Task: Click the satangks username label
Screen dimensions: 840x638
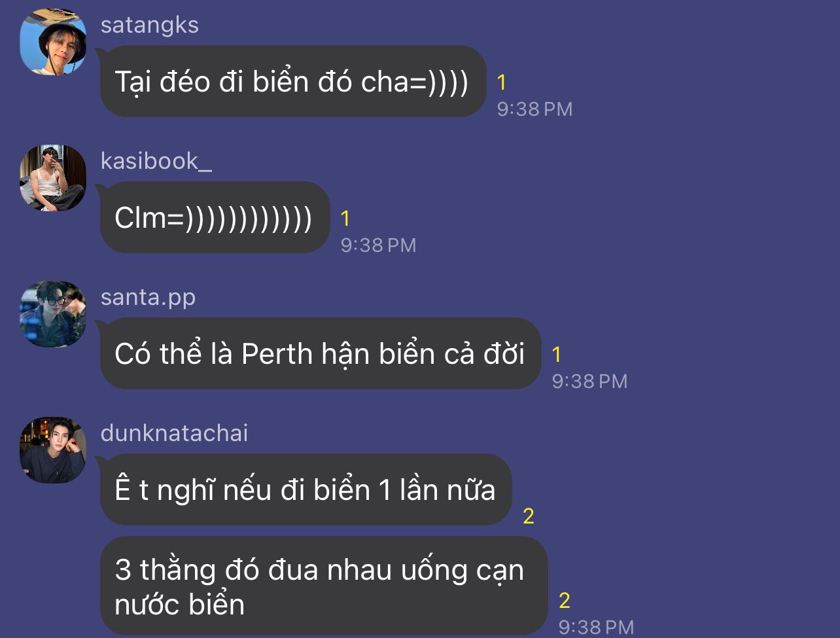Action: point(150,25)
